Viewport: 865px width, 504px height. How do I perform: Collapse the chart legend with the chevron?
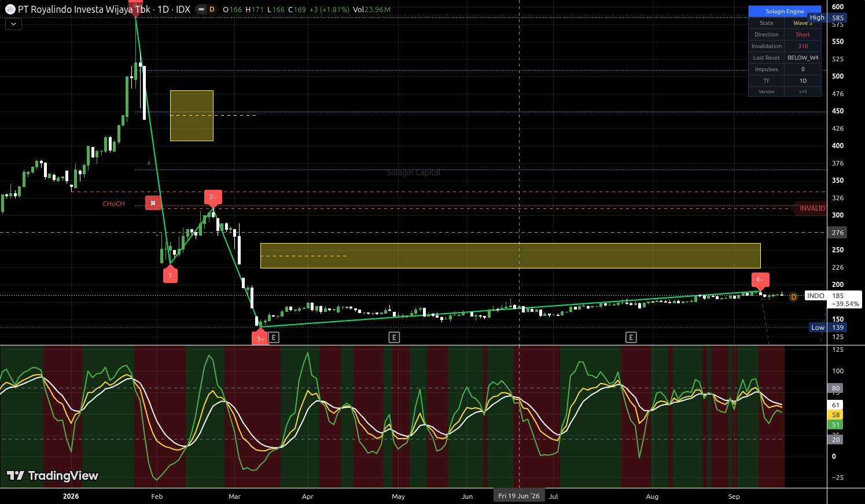tap(13, 24)
